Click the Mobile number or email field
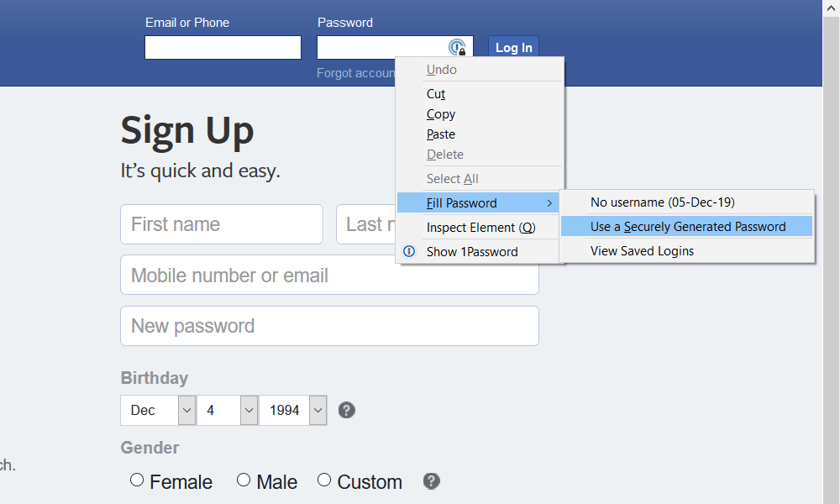The width and height of the screenshot is (840, 504). point(329,275)
